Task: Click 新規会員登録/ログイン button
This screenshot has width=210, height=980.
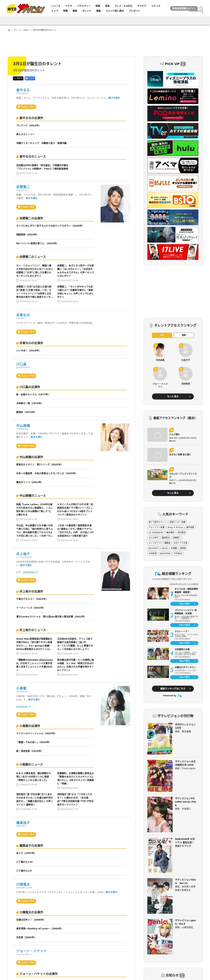Action: click(184, 8)
